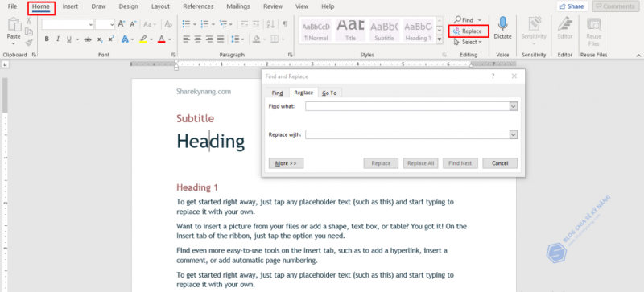Open the Select dropdown in Editing
Image resolution: width=644 pixels, height=292 pixels.
(468, 42)
